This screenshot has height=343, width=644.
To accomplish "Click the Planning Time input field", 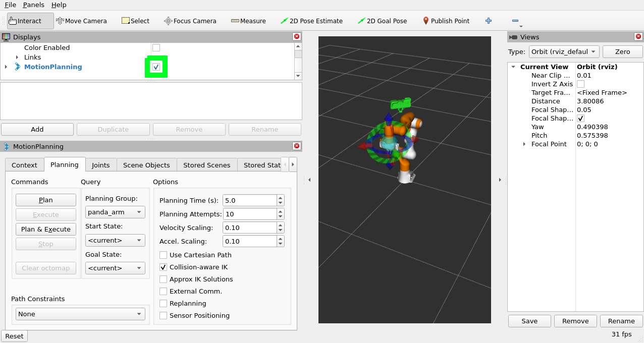I will (250, 200).
